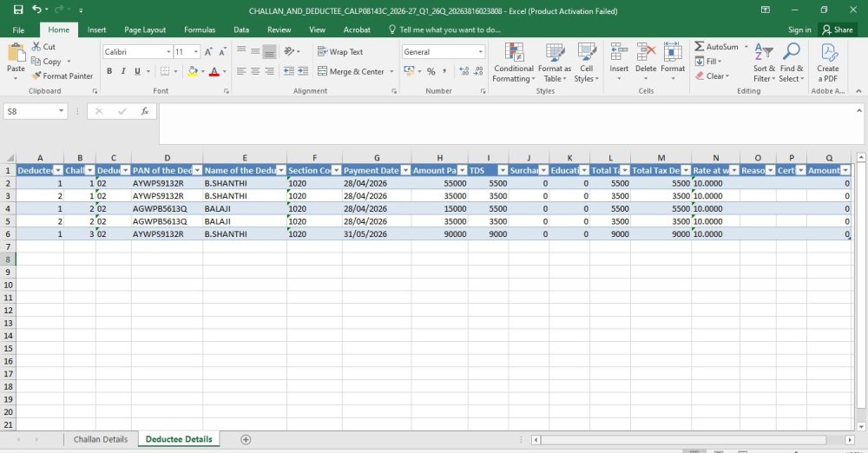Toggle Italic formatting
The height and width of the screenshot is (453, 868).
coord(123,71)
